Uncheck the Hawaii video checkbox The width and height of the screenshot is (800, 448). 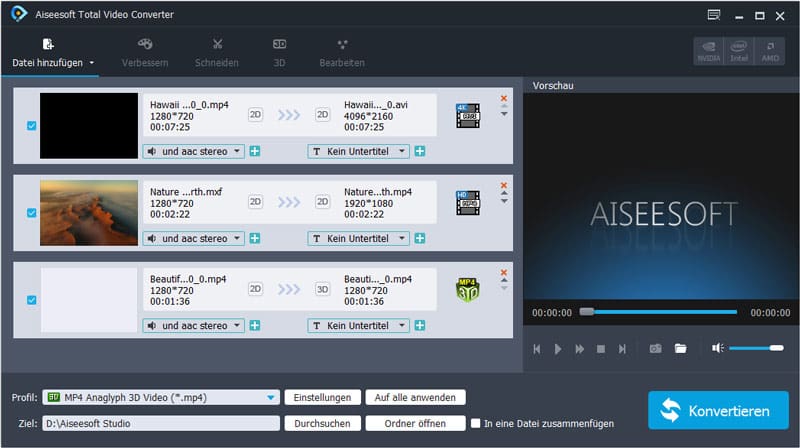coord(32,126)
